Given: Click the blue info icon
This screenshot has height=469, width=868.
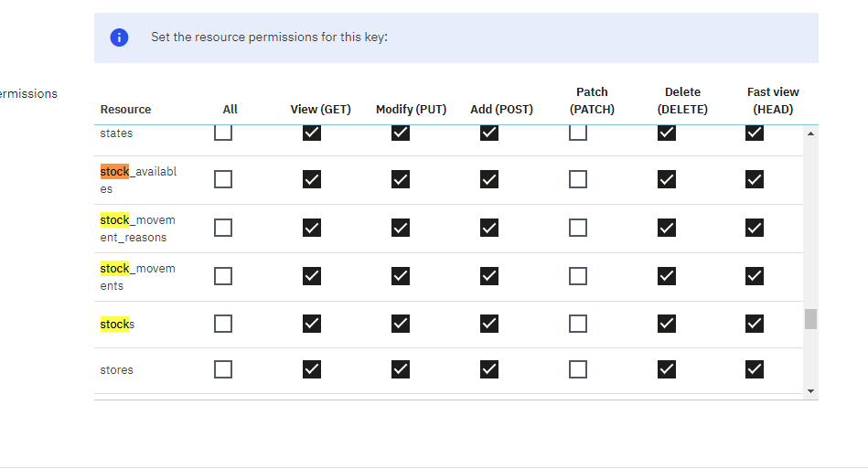Looking at the screenshot, I should click(x=119, y=37).
